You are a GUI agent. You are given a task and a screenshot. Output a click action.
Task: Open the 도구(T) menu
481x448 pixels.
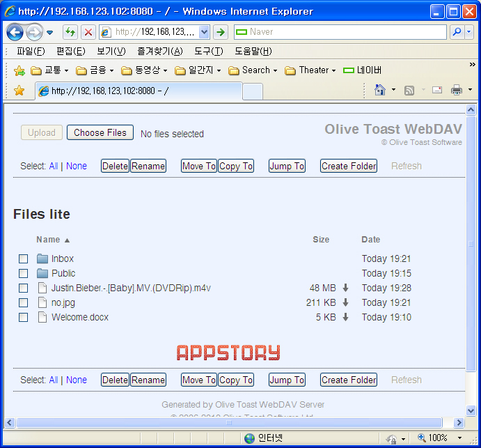[x=209, y=51]
